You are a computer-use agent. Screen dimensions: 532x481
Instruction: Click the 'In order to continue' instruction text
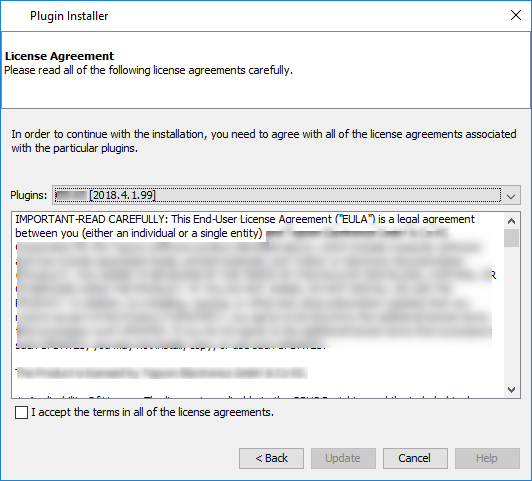264,141
